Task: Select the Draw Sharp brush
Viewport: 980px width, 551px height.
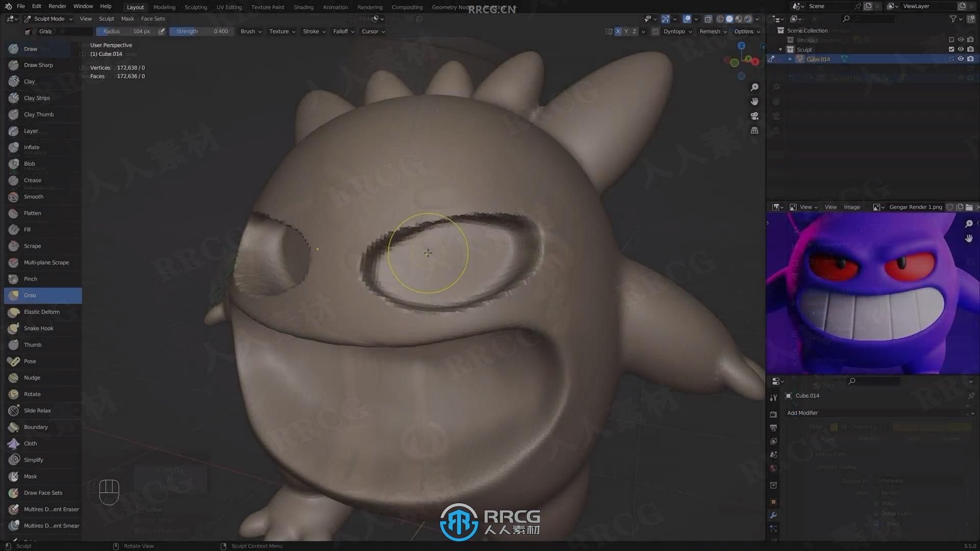Action: tap(43, 65)
